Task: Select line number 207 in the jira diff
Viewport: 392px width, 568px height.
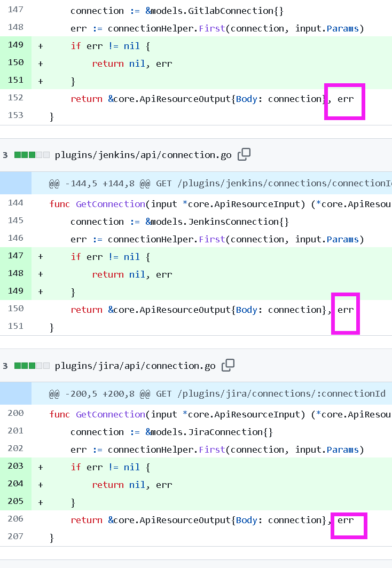Action: [15, 537]
